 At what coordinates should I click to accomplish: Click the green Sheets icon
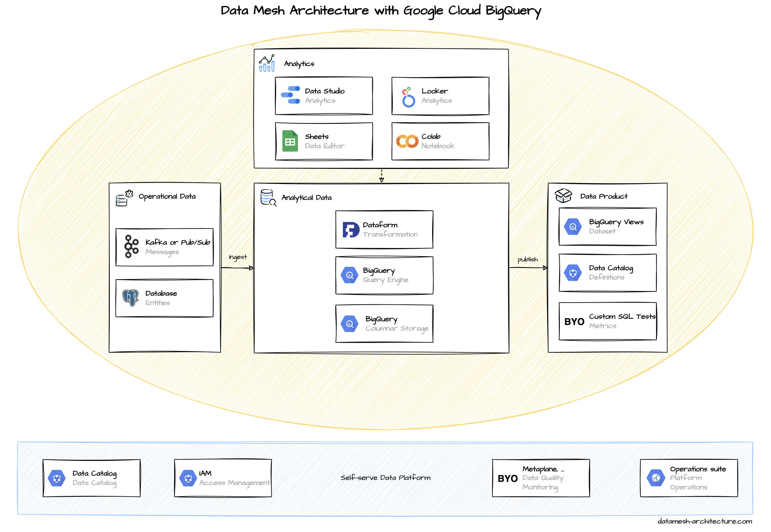[x=290, y=141]
